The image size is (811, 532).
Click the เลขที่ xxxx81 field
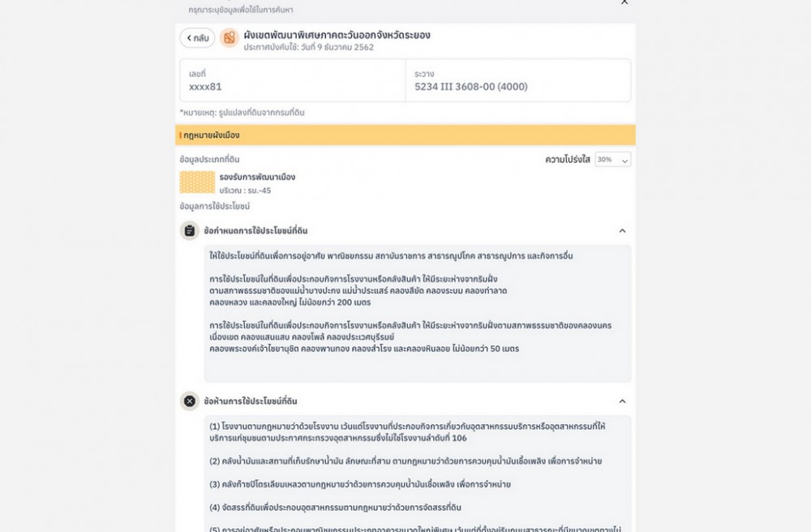pos(292,80)
